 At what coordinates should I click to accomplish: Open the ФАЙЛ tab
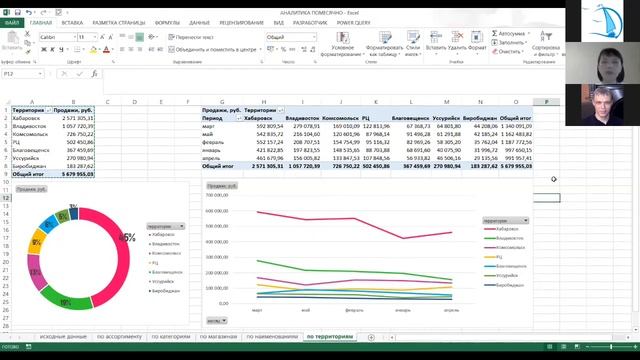tap(12, 23)
